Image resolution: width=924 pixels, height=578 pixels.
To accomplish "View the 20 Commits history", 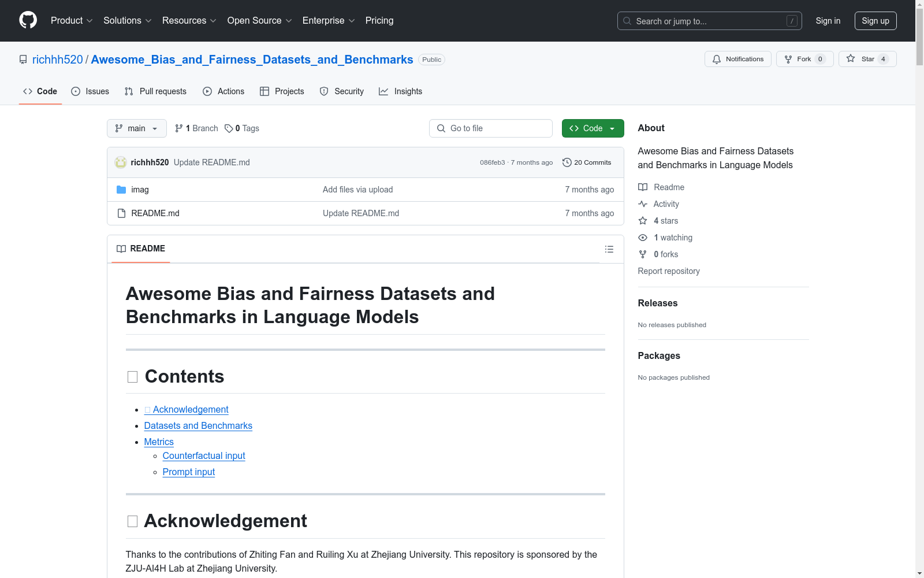I will [587, 162].
